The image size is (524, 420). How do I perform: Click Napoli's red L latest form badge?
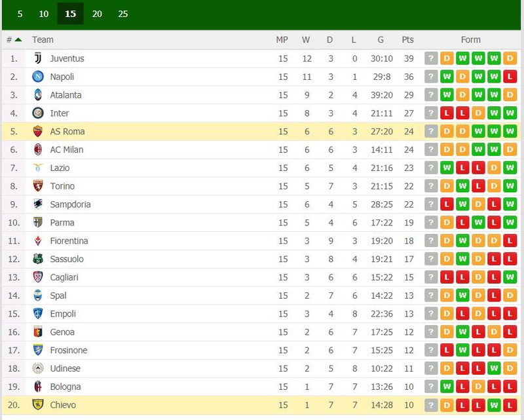coord(510,77)
